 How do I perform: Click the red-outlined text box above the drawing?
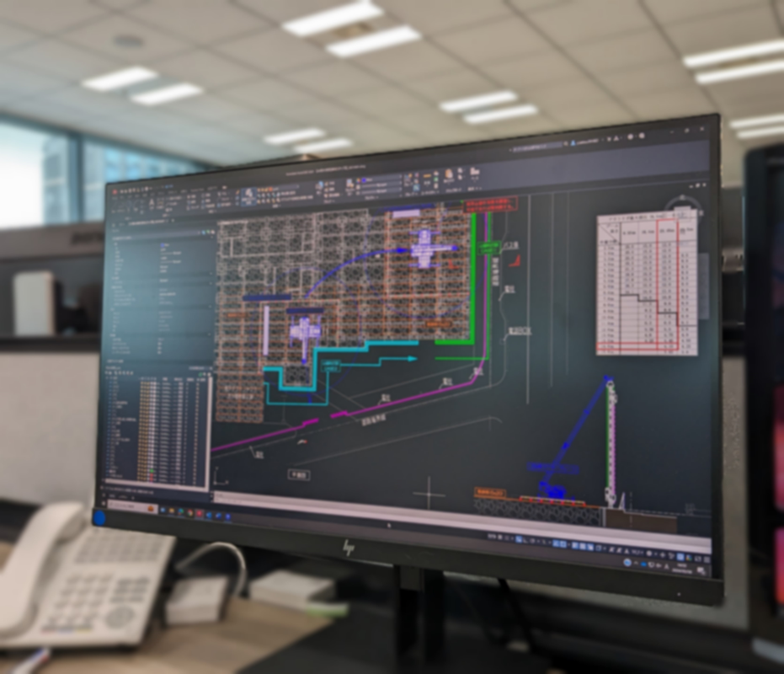(x=490, y=205)
